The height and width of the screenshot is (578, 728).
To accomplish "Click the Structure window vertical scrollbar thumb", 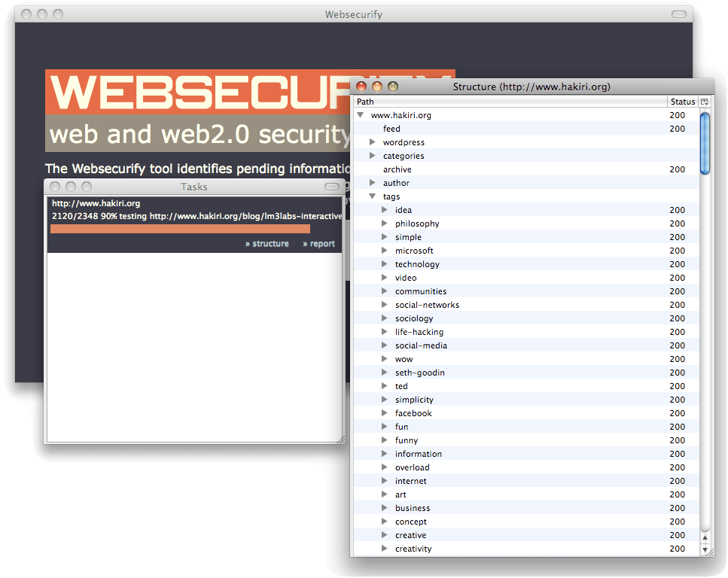I will click(x=705, y=144).
